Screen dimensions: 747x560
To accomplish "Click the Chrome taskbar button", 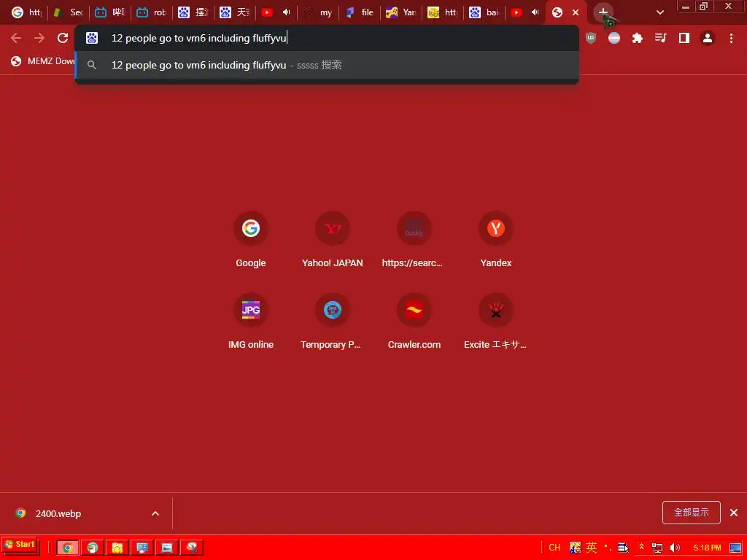I will (x=68, y=548).
